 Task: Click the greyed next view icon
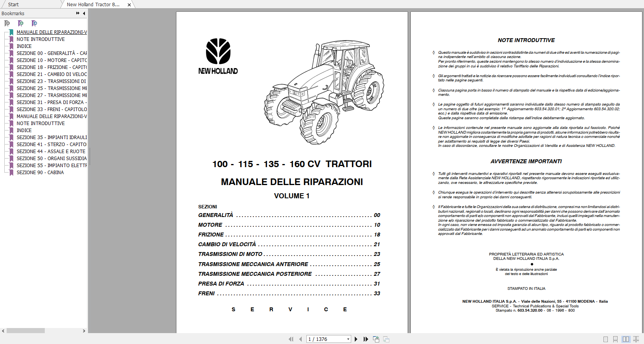[386, 339]
